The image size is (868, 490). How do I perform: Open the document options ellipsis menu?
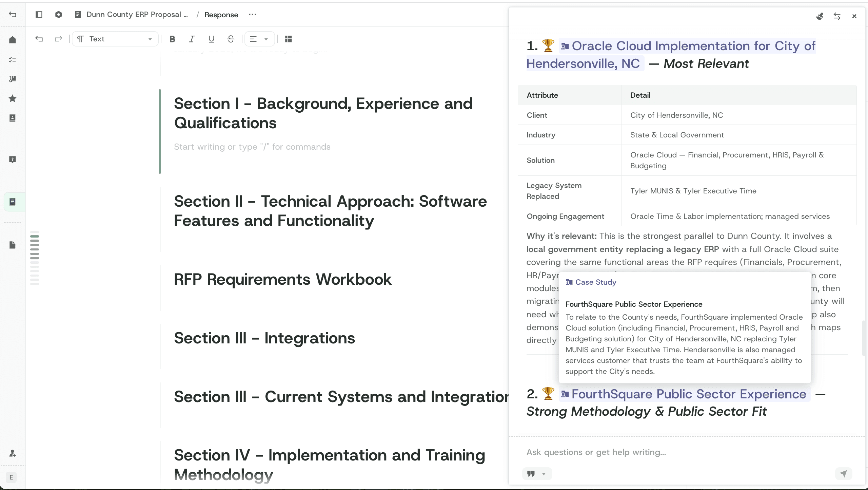(x=253, y=15)
